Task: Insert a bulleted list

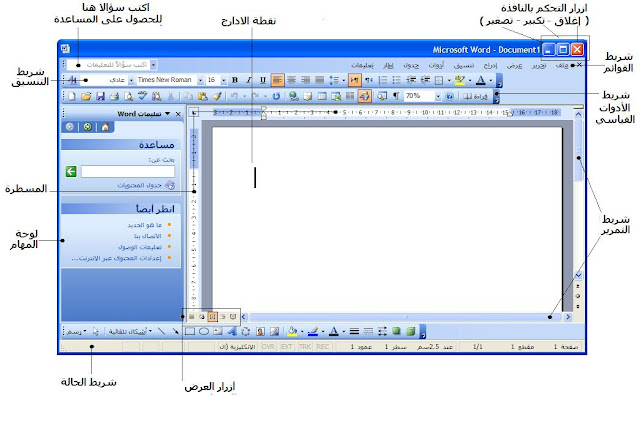Action: point(396,80)
